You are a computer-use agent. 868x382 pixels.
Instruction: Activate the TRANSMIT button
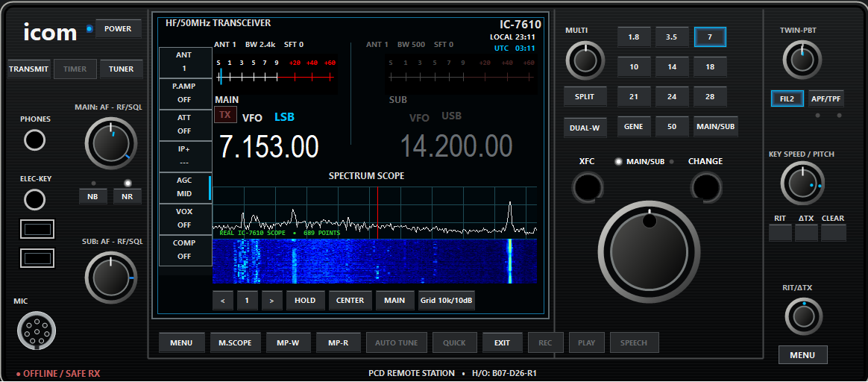29,69
